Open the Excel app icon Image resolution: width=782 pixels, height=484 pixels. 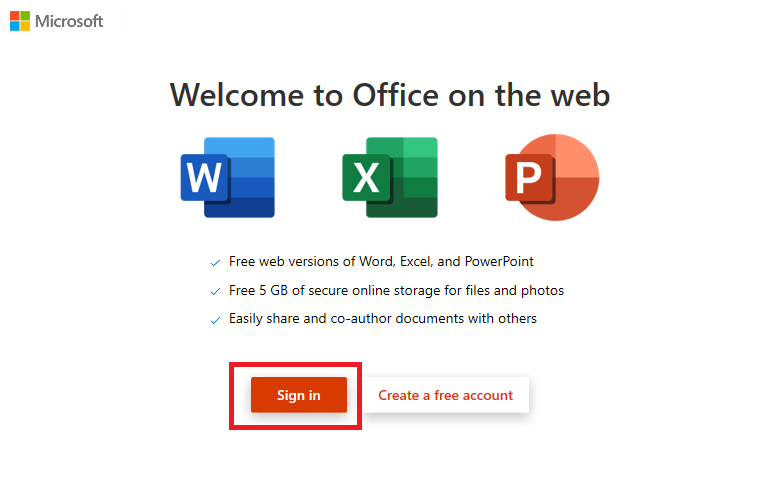[390, 177]
